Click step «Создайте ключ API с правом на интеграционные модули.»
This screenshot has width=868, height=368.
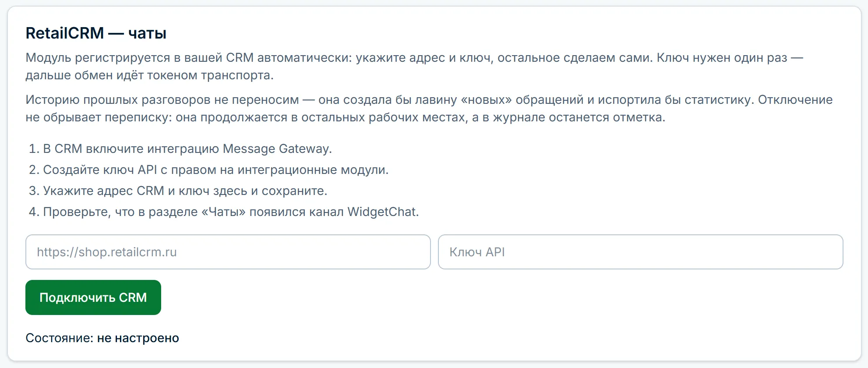pyautogui.click(x=216, y=170)
